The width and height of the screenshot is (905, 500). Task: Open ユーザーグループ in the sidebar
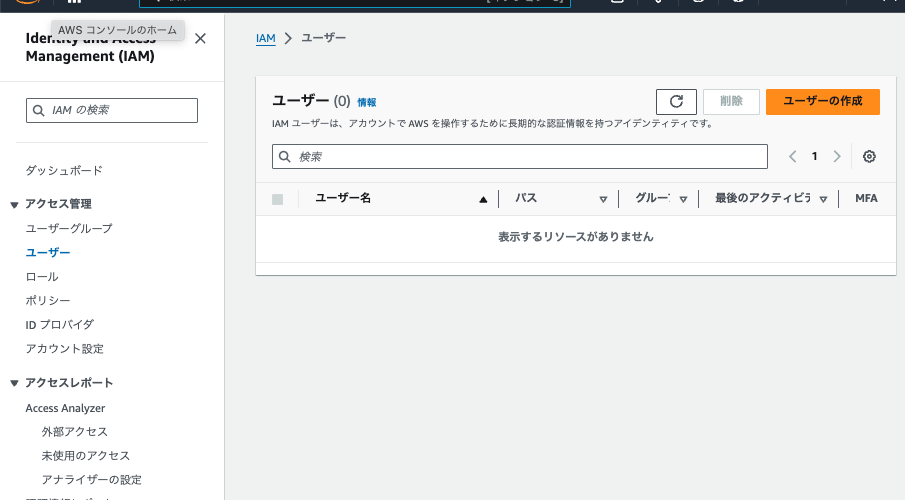[69, 229]
